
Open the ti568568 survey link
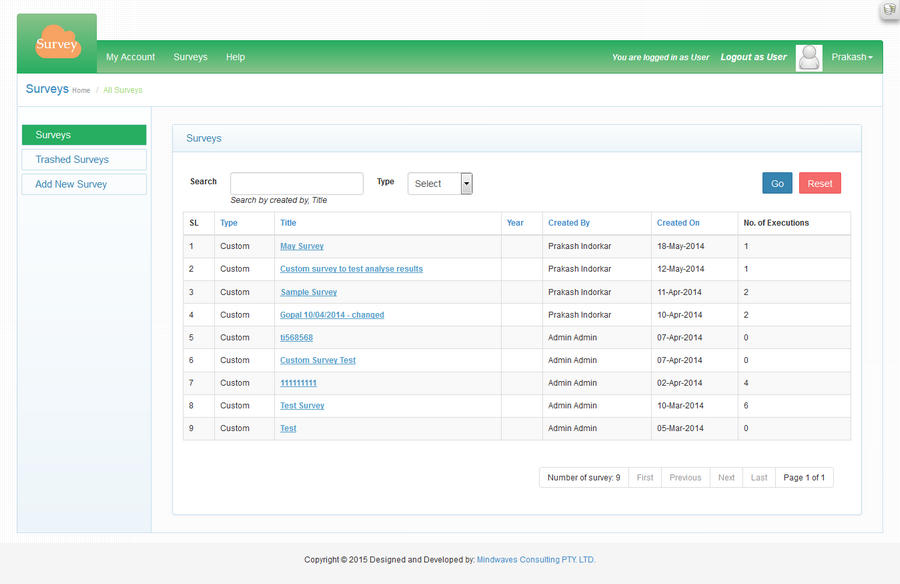296,338
